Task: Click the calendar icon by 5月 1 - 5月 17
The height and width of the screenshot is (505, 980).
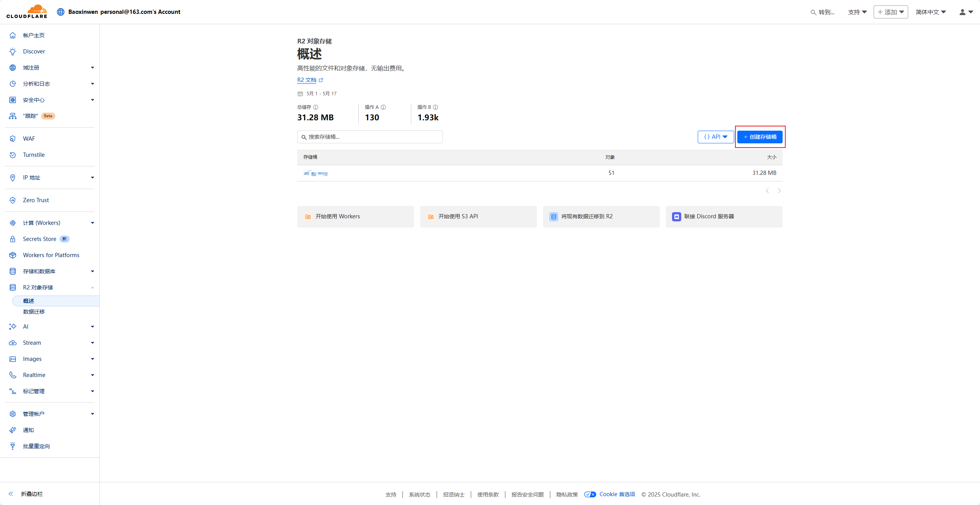Action: tap(300, 94)
